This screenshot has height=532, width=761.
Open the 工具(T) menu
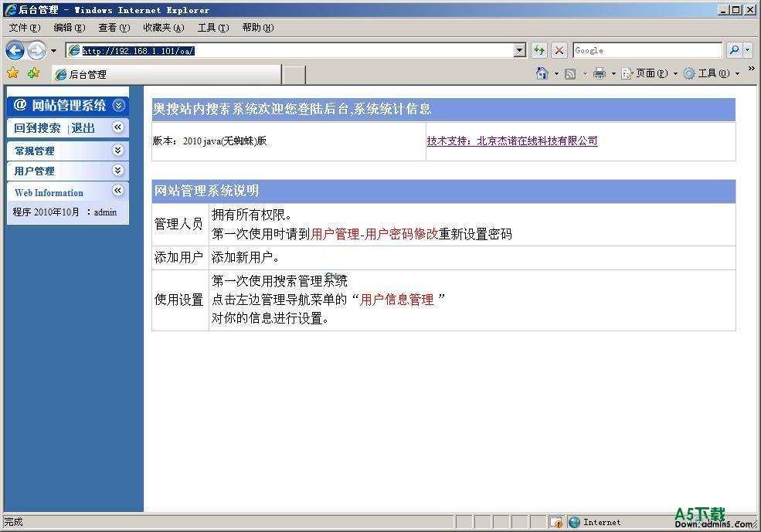click(x=213, y=28)
